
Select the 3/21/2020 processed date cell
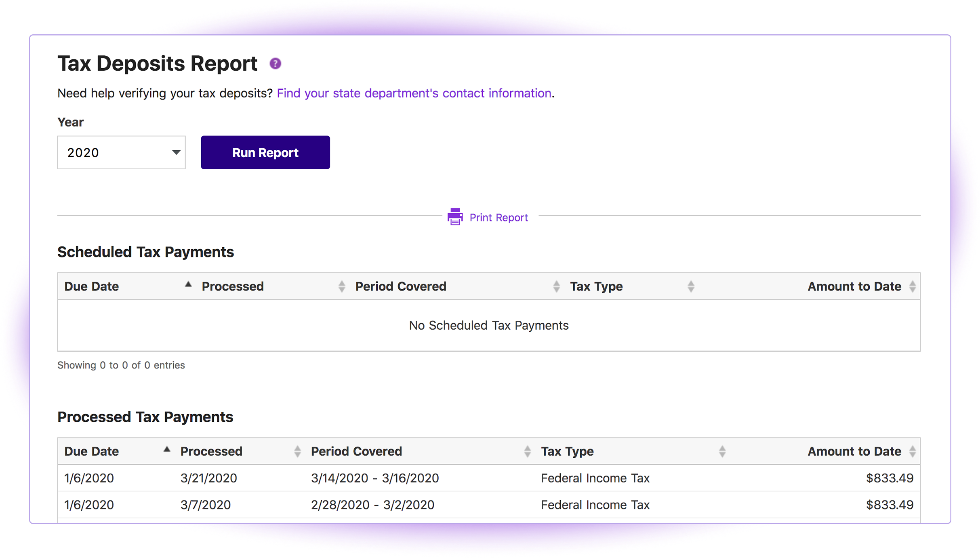click(x=208, y=478)
